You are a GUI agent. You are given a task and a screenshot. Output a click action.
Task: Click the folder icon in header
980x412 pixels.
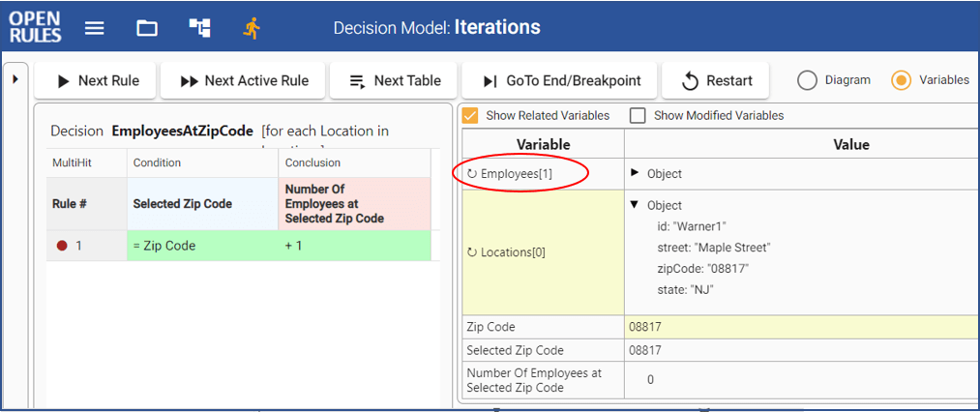[x=147, y=28]
